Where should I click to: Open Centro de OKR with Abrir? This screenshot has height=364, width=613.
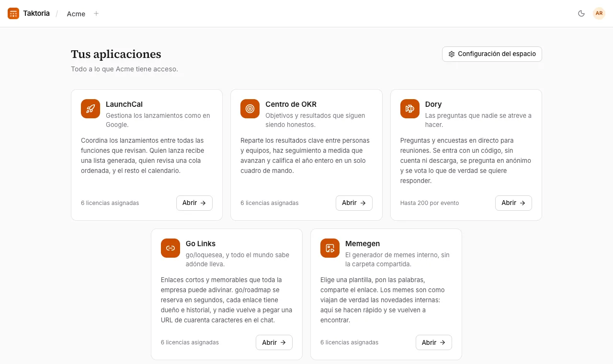(354, 203)
